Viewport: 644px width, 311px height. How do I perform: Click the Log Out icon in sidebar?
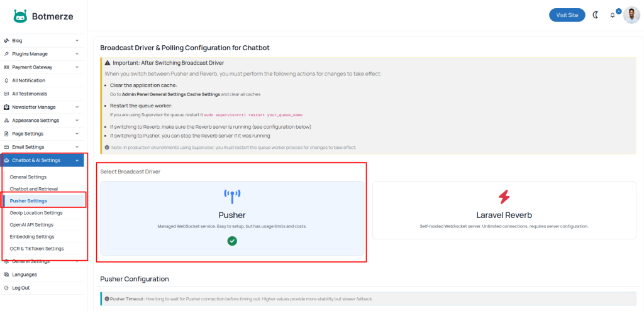[6, 288]
